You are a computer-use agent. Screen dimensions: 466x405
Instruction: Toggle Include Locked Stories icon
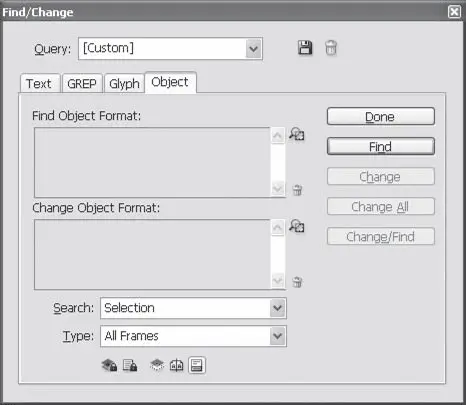coord(130,365)
